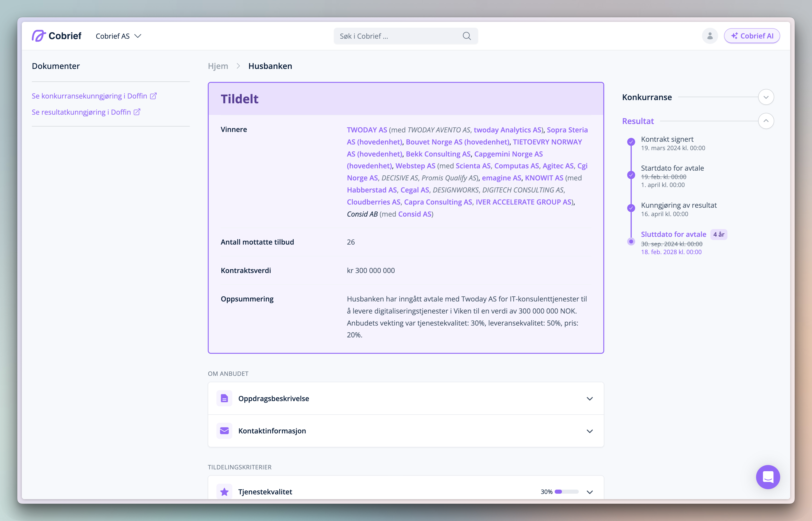Click the Tjenestekvalitet 30% progress bar
Screen dimensions: 812x521
point(566,492)
